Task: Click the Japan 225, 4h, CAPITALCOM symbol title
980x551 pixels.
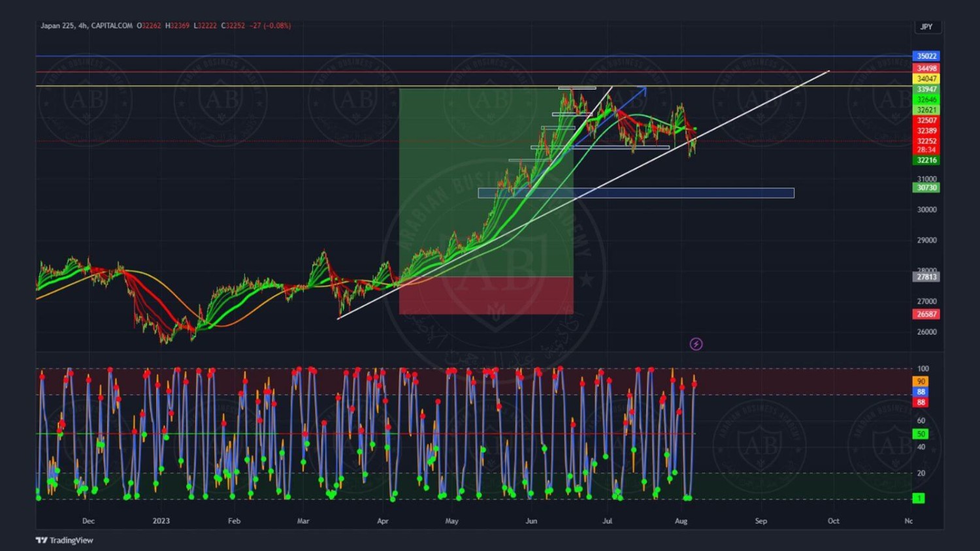Action: pyautogui.click(x=86, y=25)
